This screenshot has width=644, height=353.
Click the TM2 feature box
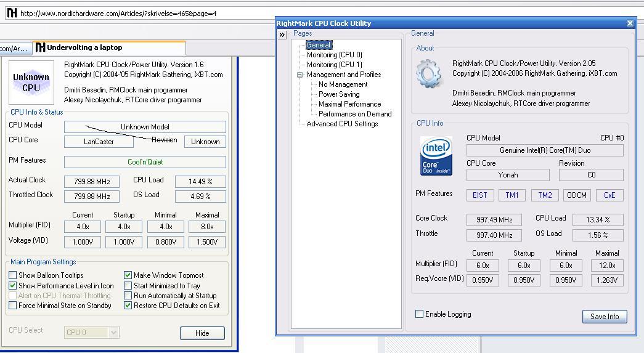click(545, 195)
